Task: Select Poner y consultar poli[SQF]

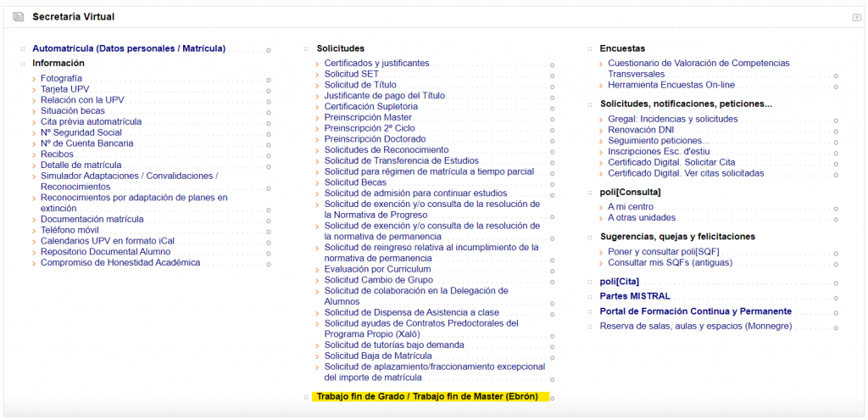Action: [x=663, y=251]
